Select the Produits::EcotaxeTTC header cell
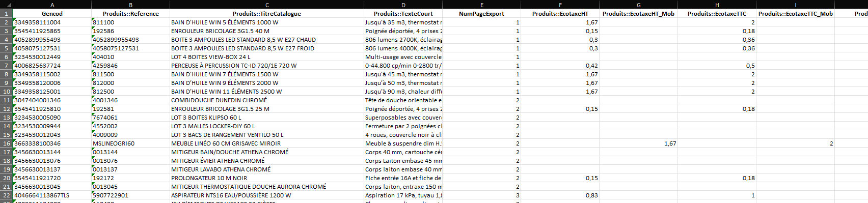Viewport: 868px width, 203px height. tap(717, 14)
